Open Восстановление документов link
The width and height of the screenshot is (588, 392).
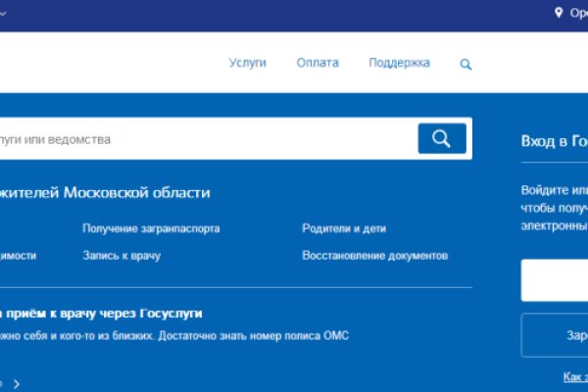374,256
